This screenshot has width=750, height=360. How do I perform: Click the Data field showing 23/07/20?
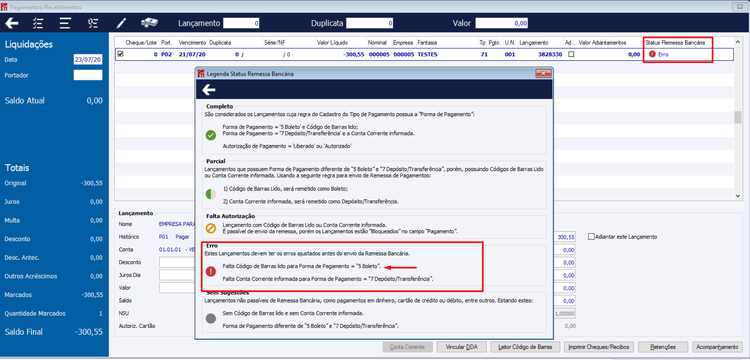[88, 59]
